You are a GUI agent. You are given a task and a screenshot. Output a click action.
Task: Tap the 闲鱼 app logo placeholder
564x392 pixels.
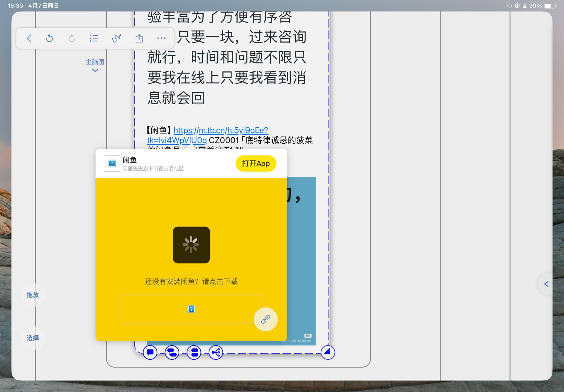[x=112, y=163]
